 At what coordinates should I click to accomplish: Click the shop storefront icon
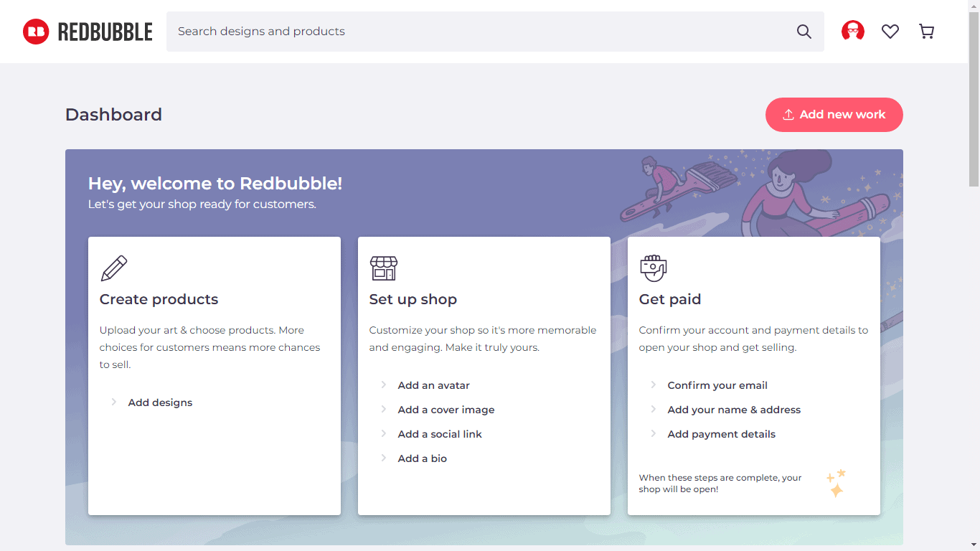coord(383,268)
